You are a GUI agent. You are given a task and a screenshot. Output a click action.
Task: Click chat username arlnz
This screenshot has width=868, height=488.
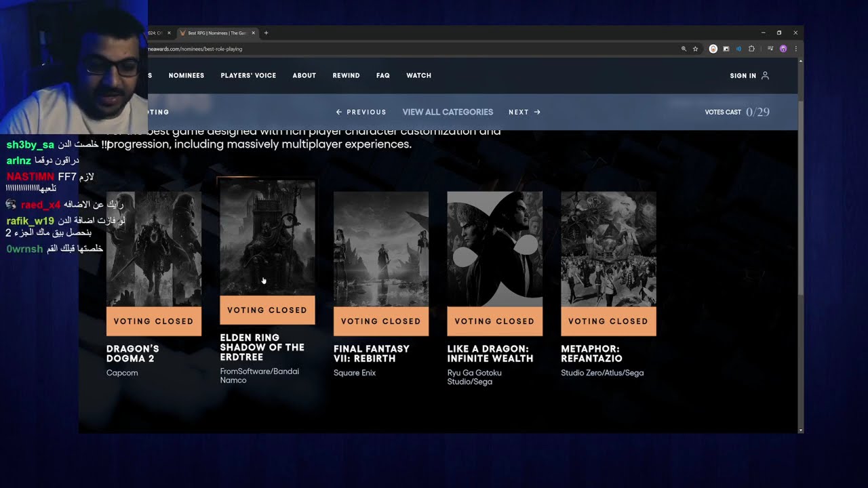[19, 161]
